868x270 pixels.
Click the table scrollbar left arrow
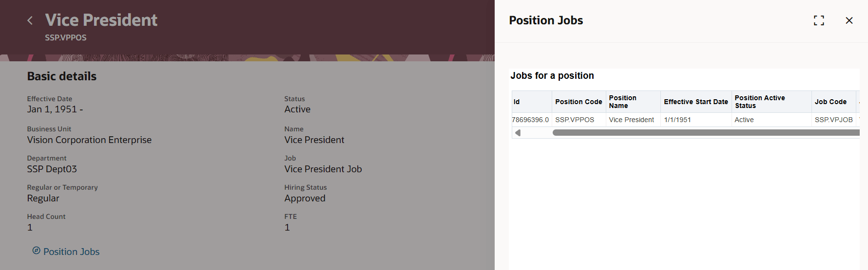[x=518, y=133]
